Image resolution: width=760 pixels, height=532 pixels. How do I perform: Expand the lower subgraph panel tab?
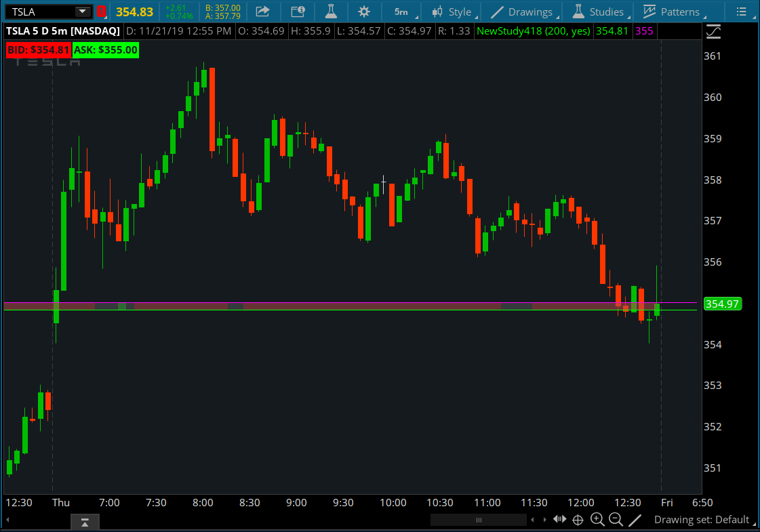click(85, 522)
